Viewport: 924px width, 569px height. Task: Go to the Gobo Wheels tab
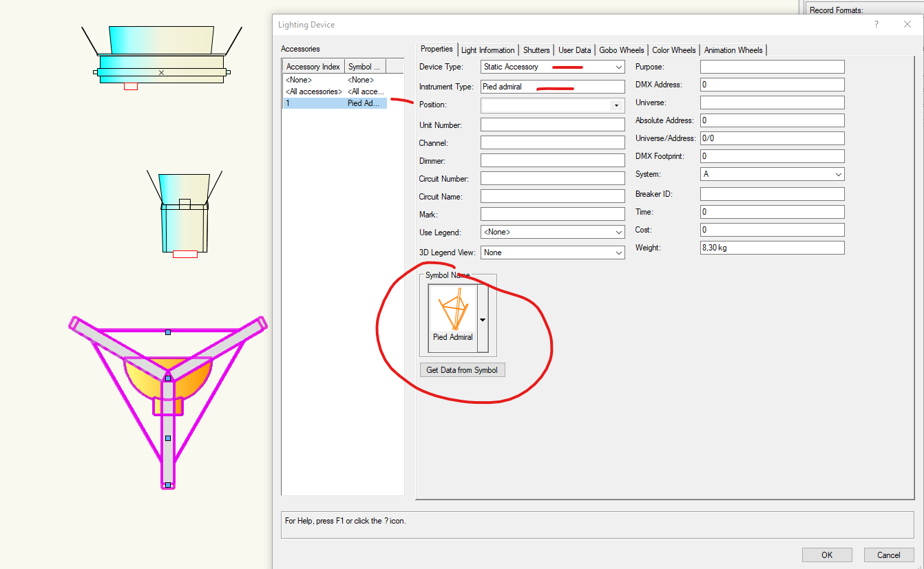tap(621, 50)
